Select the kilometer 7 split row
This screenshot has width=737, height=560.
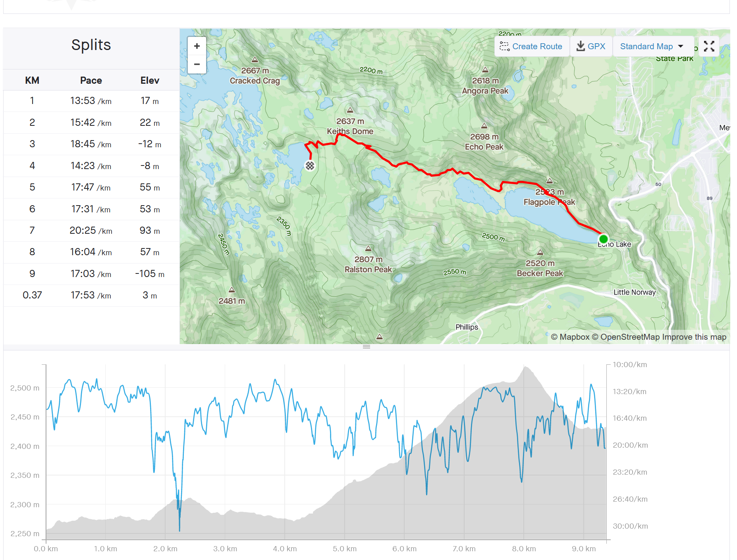click(x=91, y=231)
